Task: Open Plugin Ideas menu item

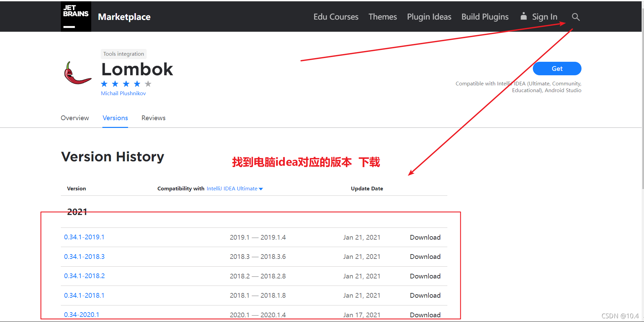Action: [x=429, y=17]
